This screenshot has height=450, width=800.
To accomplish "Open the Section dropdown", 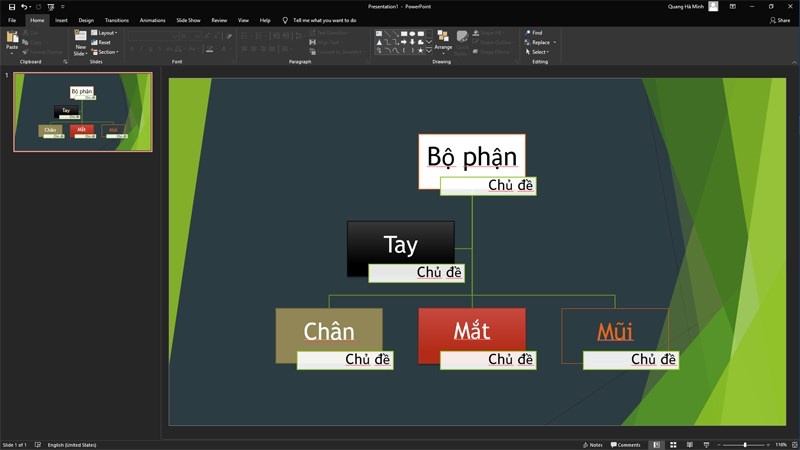I will point(106,52).
